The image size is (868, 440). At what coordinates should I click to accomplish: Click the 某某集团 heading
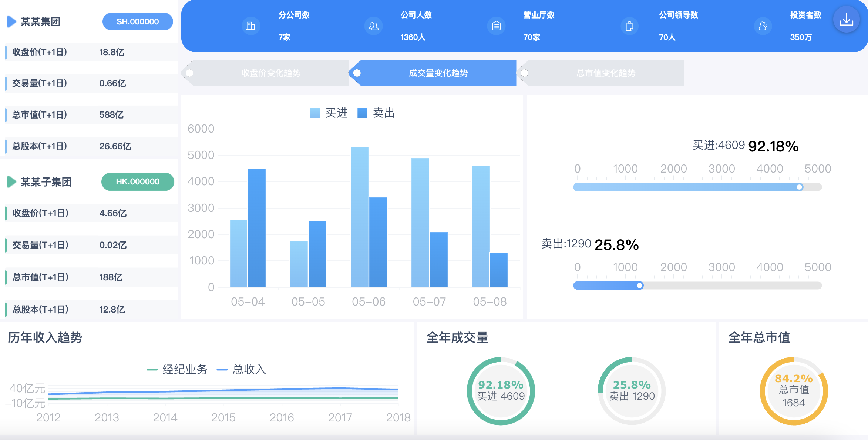[40, 21]
